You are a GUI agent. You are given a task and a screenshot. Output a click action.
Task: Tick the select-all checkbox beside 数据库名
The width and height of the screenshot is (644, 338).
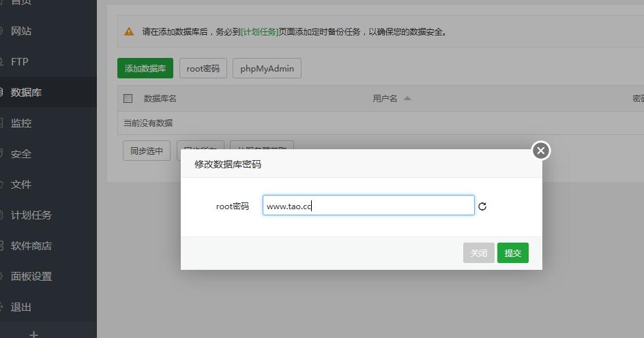(x=128, y=99)
